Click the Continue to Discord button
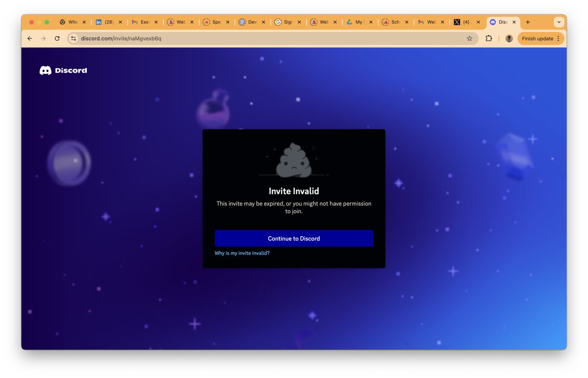 coord(294,238)
